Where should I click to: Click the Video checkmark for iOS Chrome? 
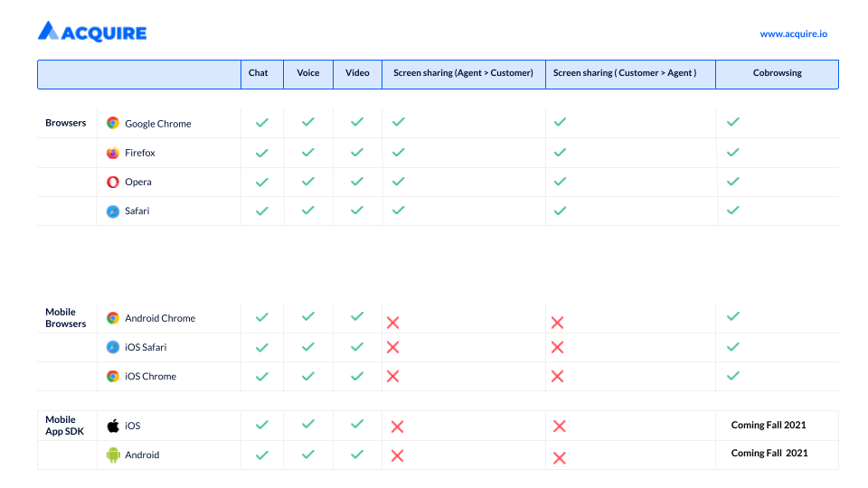pyautogui.click(x=357, y=376)
